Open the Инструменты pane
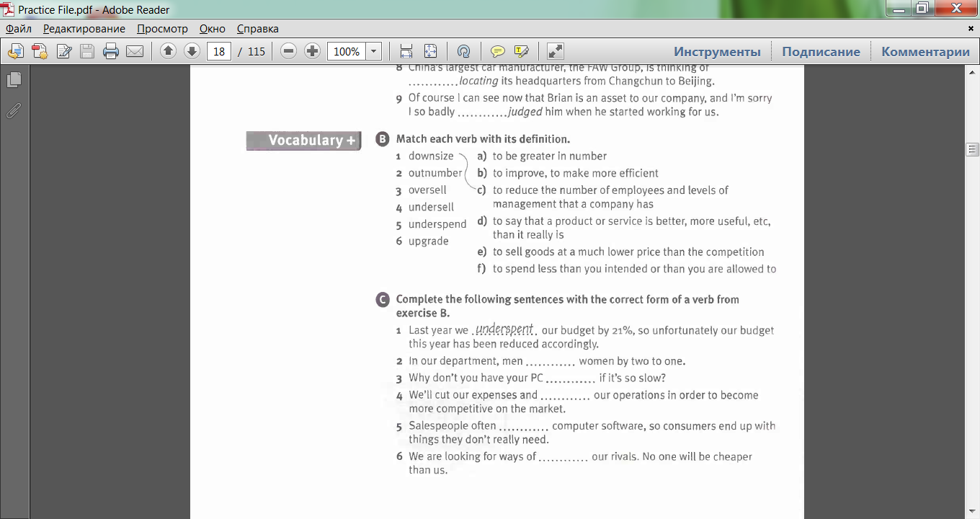Screen dimensions: 980x519 coord(717,51)
